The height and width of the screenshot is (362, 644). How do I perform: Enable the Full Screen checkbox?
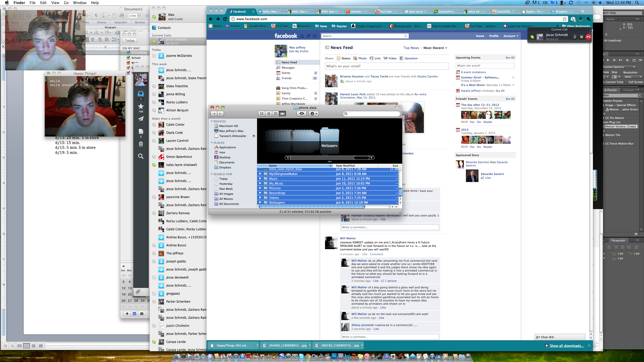pos(626,82)
